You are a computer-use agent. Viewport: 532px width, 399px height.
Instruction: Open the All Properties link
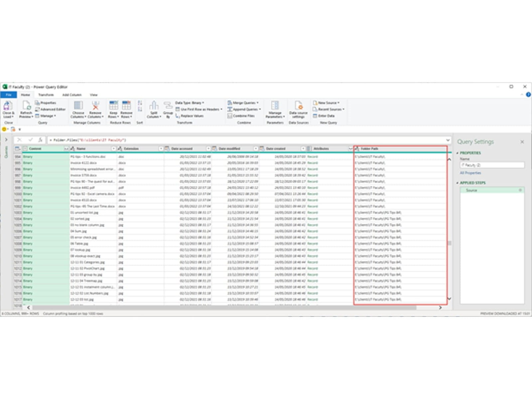pyautogui.click(x=470, y=173)
